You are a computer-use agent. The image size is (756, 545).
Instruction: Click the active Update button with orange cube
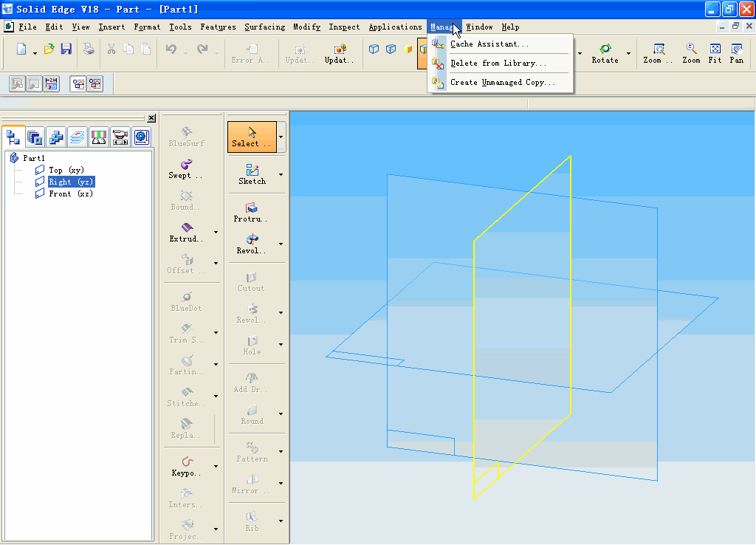point(339,53)
